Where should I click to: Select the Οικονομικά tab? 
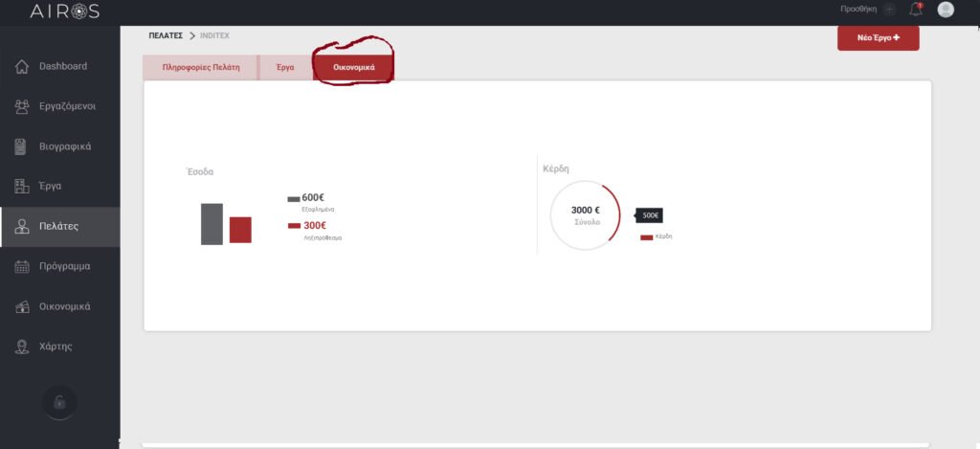pyautogui.click(x=353, y=68)
